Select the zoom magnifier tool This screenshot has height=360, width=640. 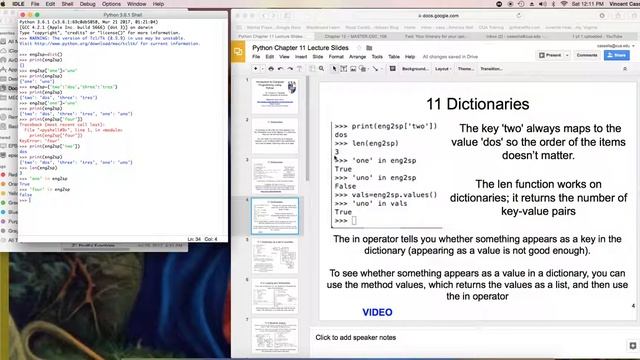(x=322, y=69)
